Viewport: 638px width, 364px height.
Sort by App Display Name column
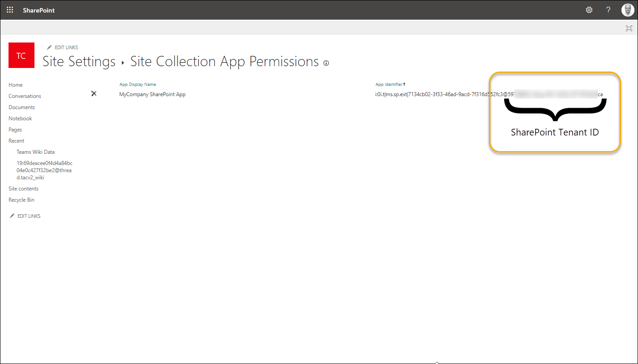(138, 85)
